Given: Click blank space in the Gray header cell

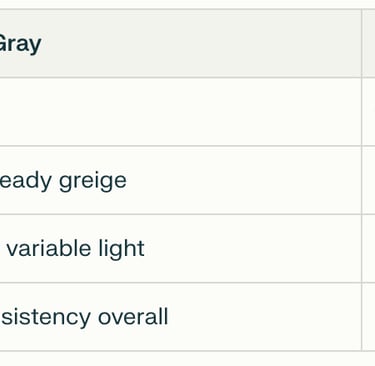Looking at the screenshot, I should pyautogui.click(x=200, y=43).
